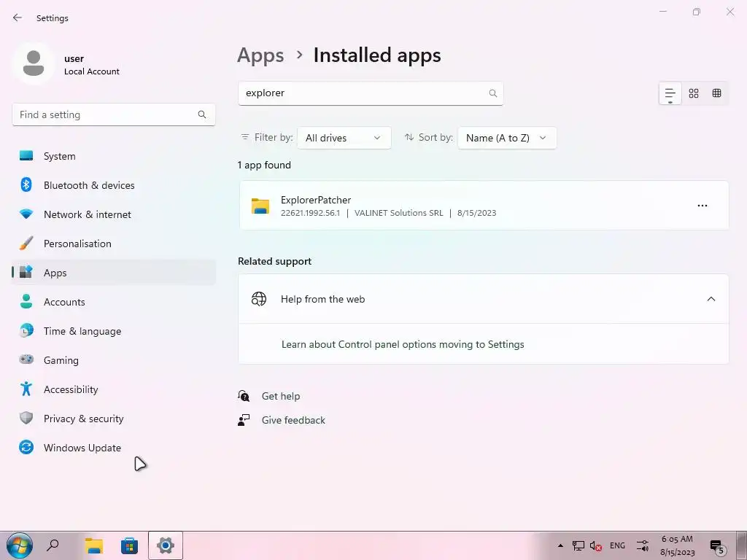The width and height of the screenshot is (747, 560).
Task: Show hidden system tray icons
Action: click(561, 545)
